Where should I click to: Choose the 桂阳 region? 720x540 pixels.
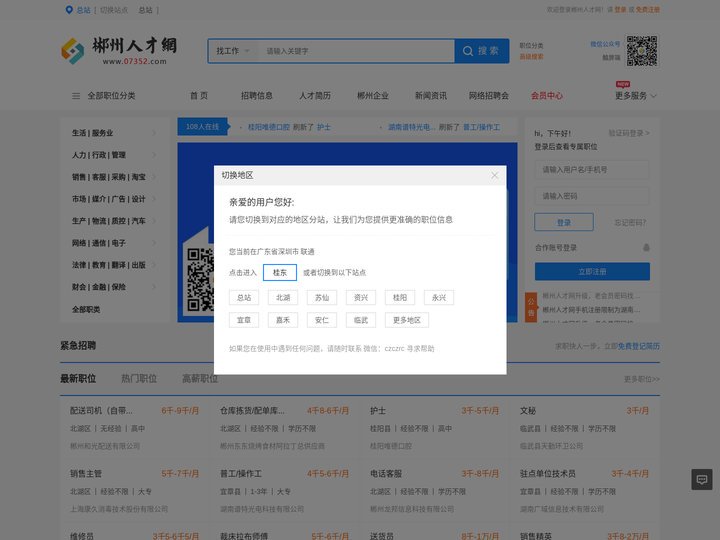(400, 298)
